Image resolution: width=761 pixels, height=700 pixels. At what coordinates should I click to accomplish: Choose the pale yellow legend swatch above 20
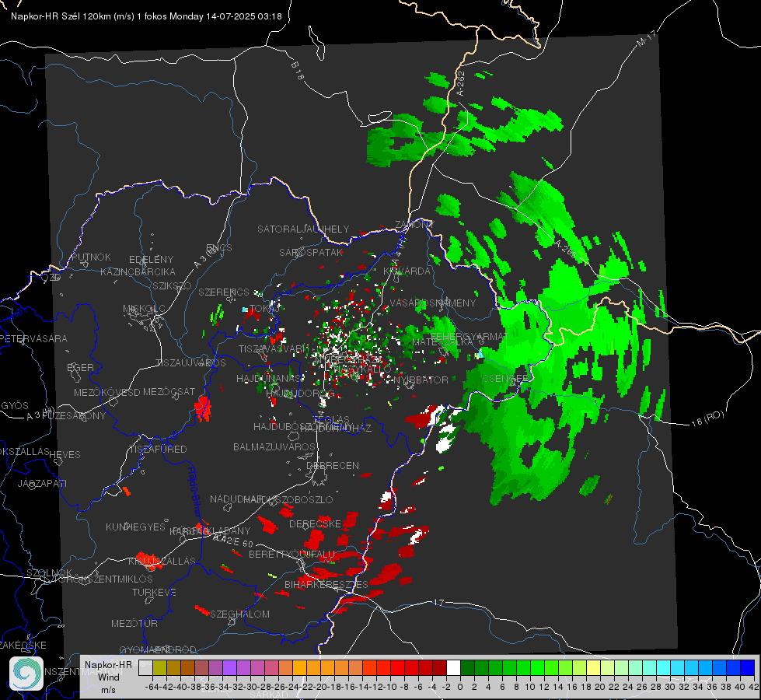(594, 667)
